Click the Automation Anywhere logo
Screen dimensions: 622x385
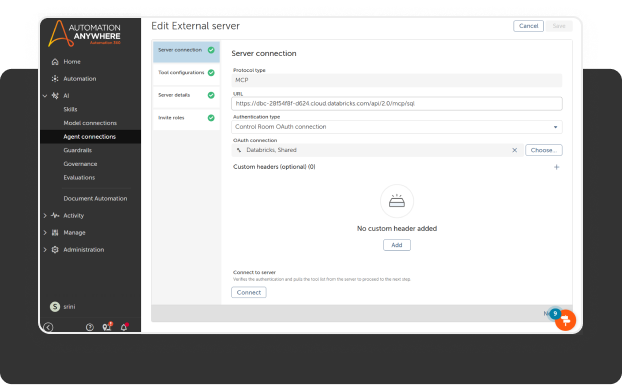tap(84, 34)
